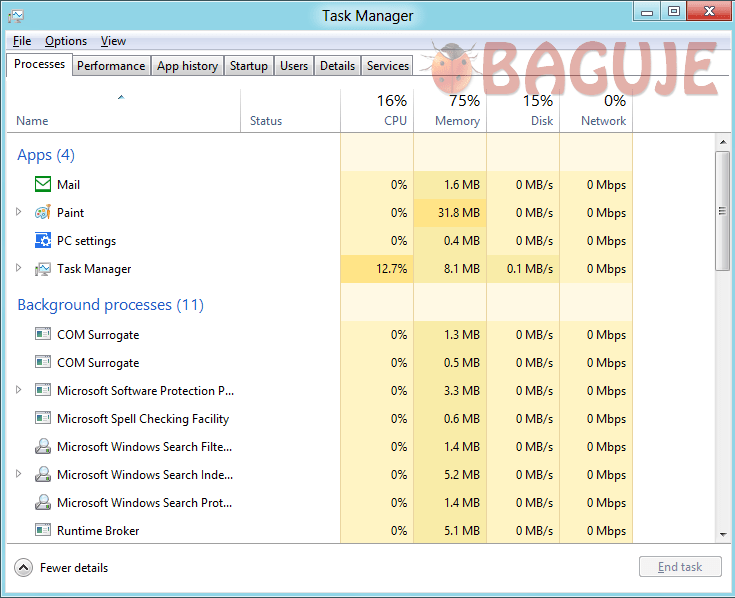
Task: Select the Runtime Broker row
Action: [x=320, y=531]
